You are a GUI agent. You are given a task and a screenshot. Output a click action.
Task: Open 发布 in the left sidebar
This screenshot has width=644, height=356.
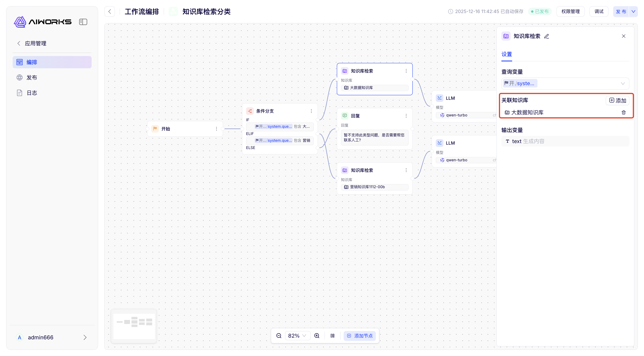32,77
